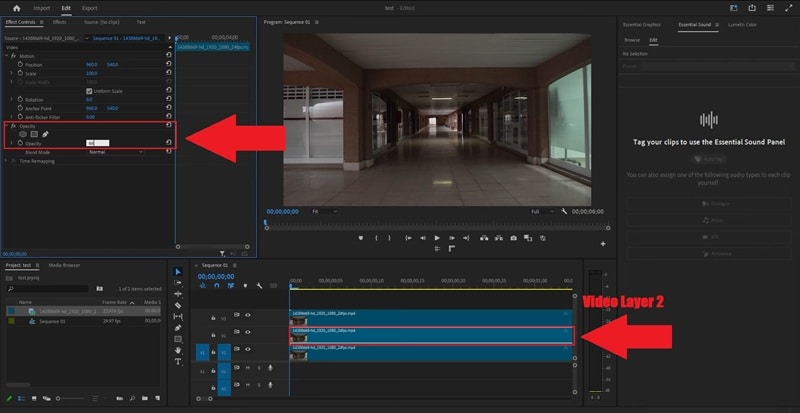The height and width of the screenshot is (413, 800).
Task: Expand Scale property
Action: (x=12, y=74)
